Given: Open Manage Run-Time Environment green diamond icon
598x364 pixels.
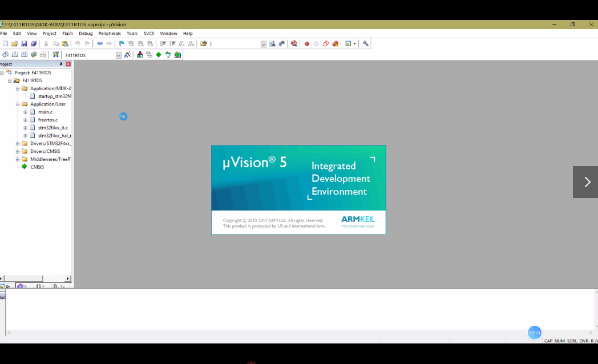Looking at the screenshot, I should click(x=159, y=55).
